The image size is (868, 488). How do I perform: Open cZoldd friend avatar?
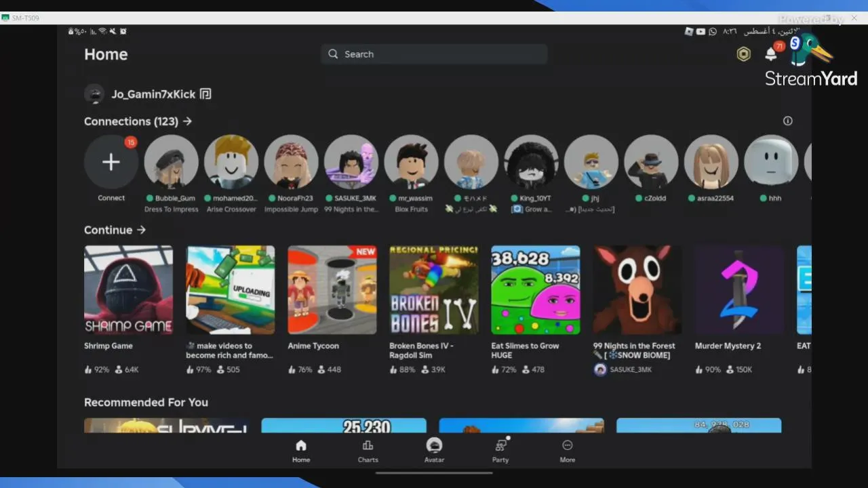tap(651, 162)
